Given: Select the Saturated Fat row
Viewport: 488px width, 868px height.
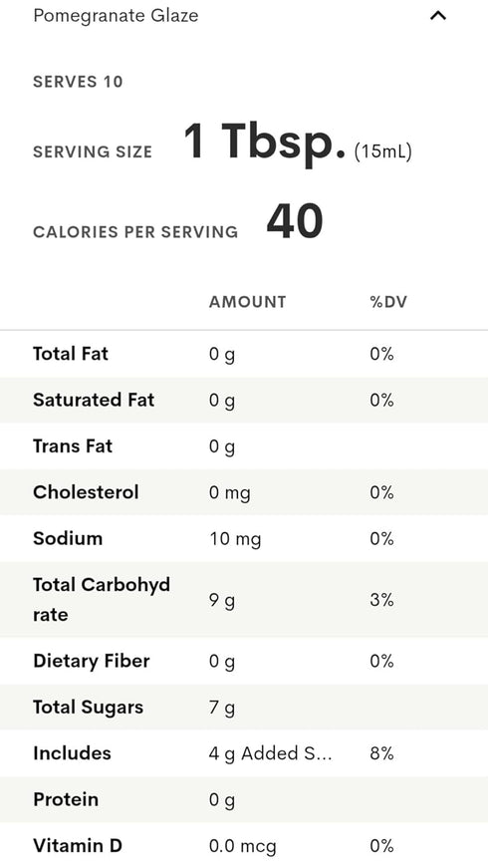Looking at the screenshot, I should [244, 401].
